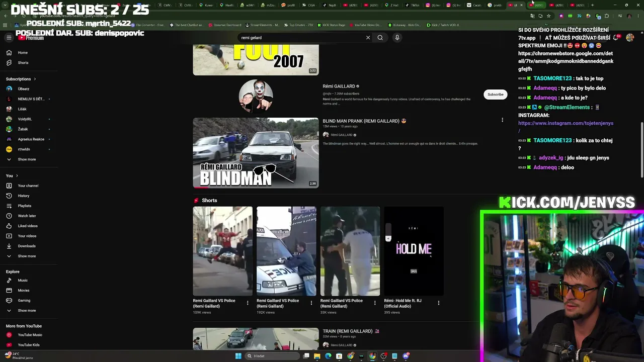This screenshot has height=362, width=644.
Task: Open Your channel page
Action: point(29,186)
